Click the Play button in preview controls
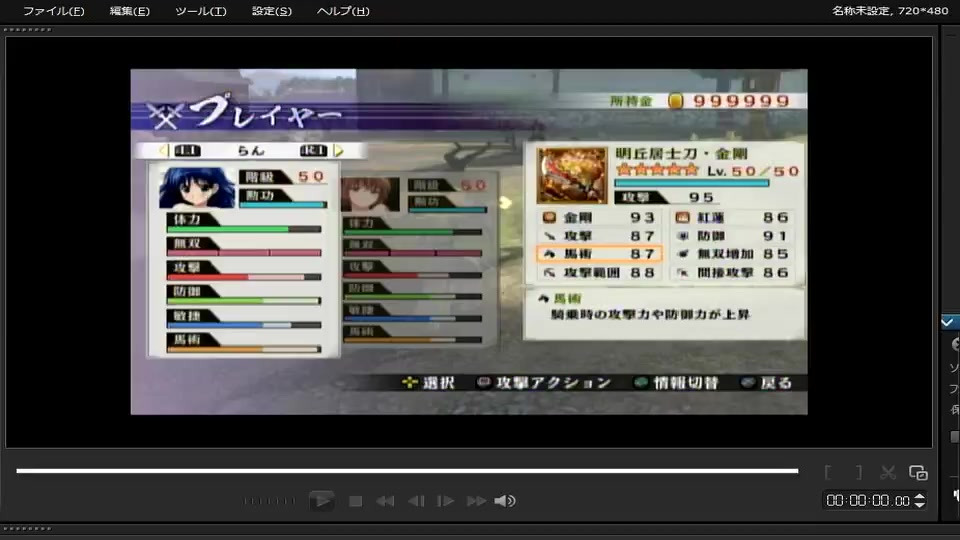This screenshot has width=960, height=540. [321, 501]
